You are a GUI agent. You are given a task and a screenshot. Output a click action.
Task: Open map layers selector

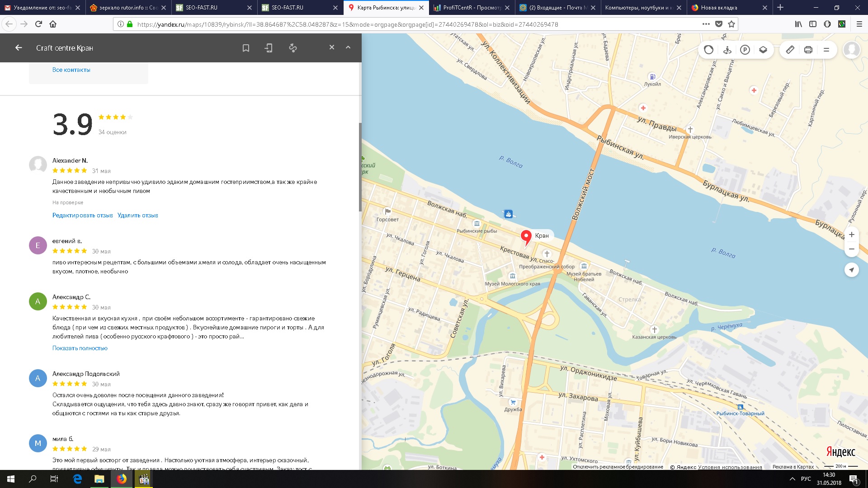tap(763, 50)
